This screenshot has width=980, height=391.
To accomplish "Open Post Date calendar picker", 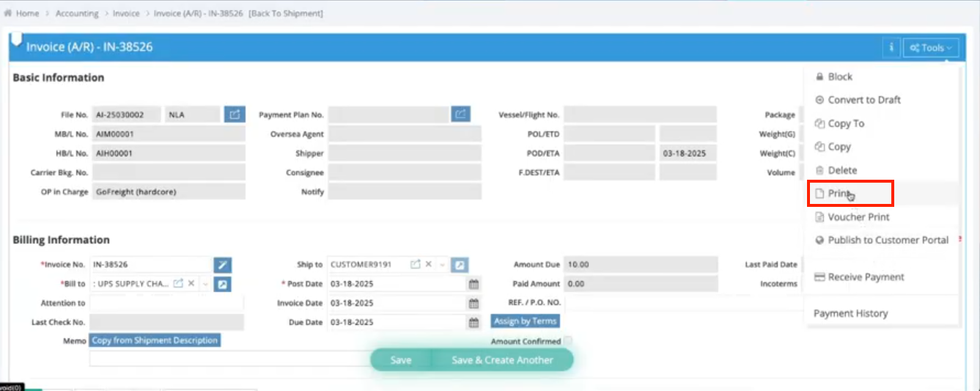I will point(474,284).
